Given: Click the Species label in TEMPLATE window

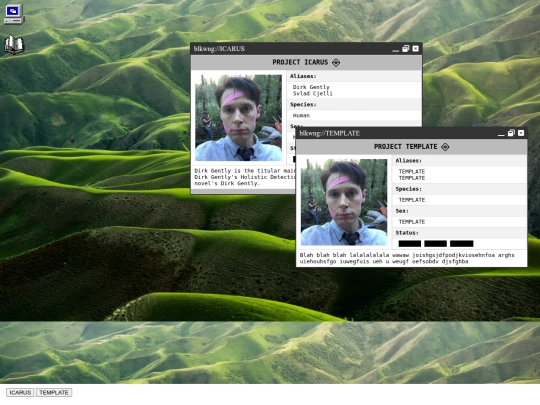Looking at the screenshot, I should click(x=409, y=189).
